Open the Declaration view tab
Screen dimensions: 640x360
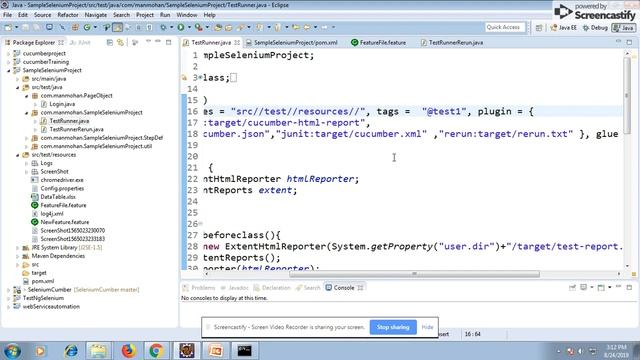(272, 288)
